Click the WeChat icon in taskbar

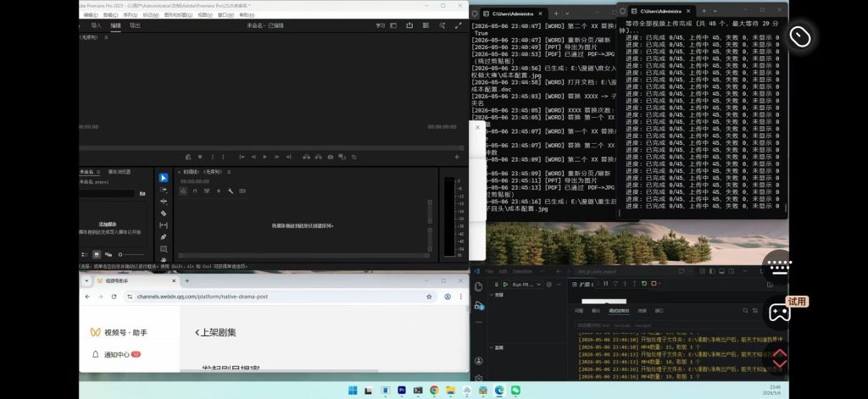515,391
